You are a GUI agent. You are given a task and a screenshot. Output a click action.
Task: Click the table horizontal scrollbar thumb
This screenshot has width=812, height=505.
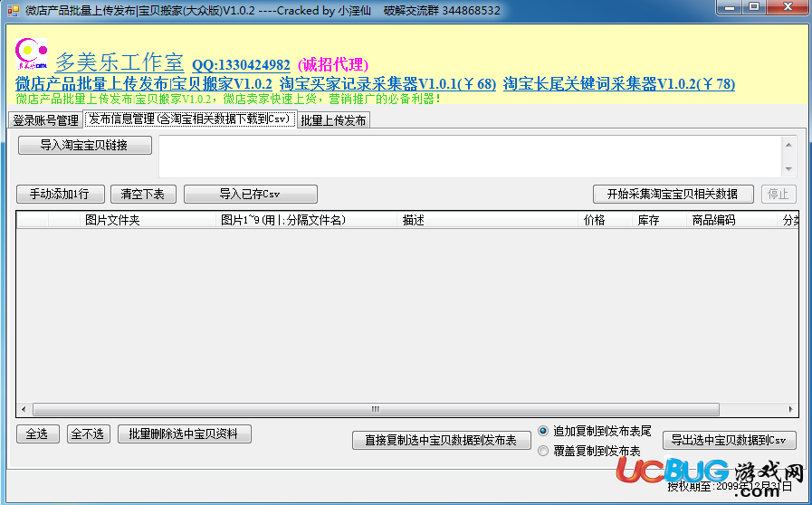pyautogui.click(x=376, y=409)
